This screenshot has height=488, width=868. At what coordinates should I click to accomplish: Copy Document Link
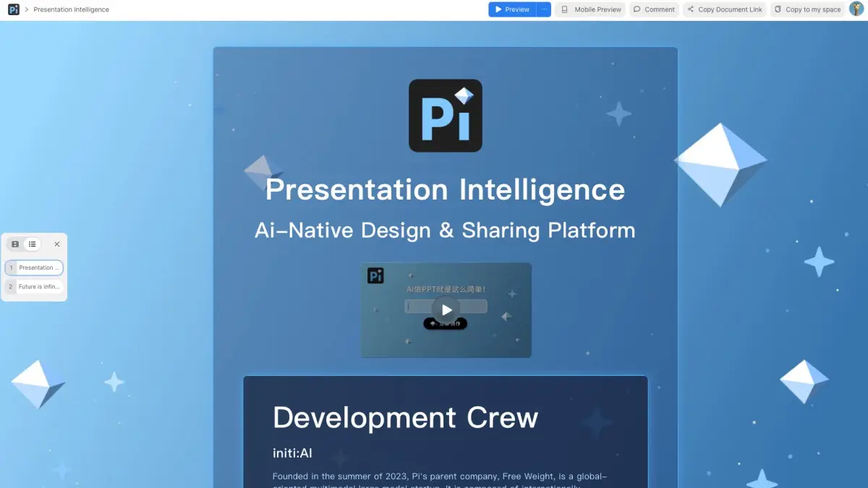tap(725, 9)
